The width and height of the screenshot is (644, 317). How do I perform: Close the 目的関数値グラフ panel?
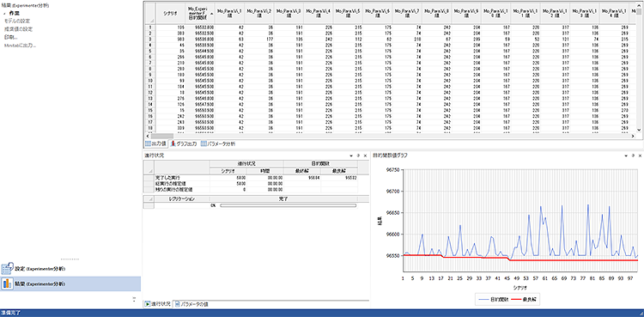(640, 155)
